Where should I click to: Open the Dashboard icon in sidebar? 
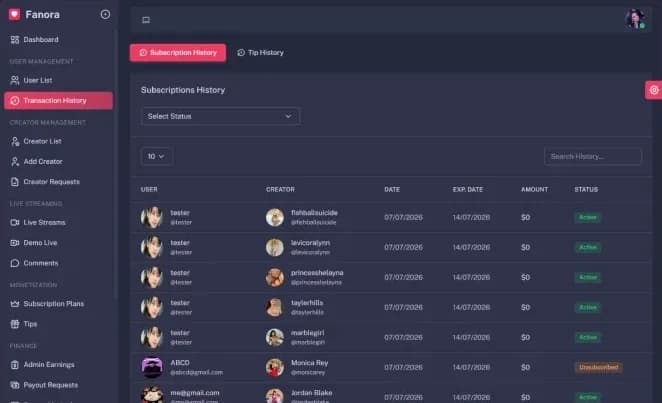[15, 40]
